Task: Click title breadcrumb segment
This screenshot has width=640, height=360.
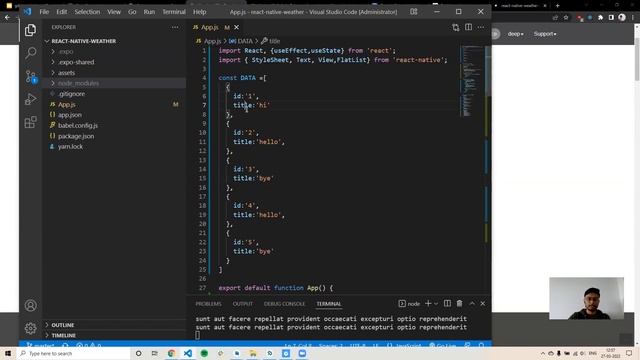Action: pos(271,41)
